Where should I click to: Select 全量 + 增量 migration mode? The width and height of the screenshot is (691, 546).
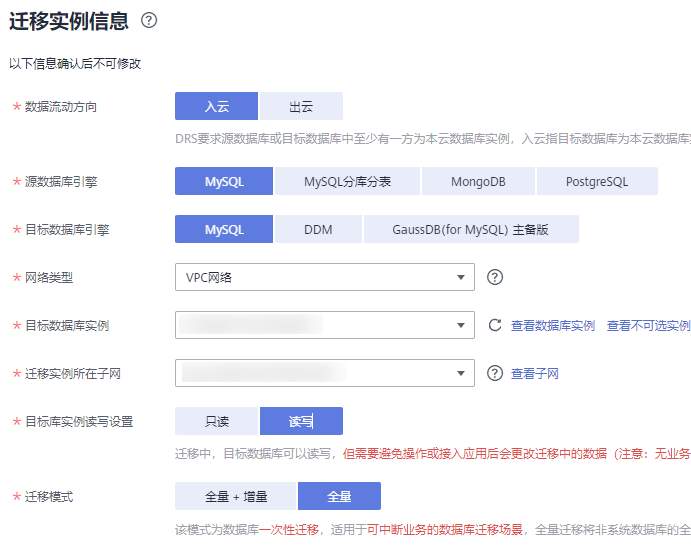(236, 496)
